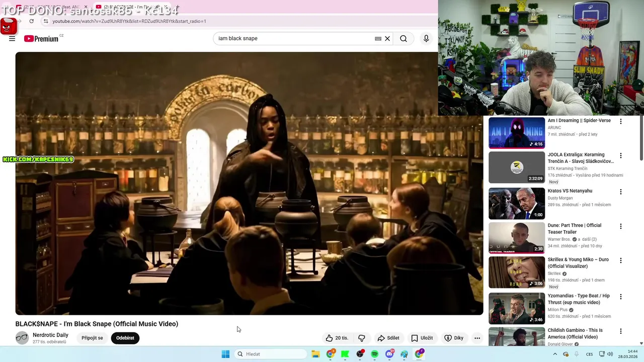Open the YouTube guide hamburger menu
644x362 pixels.
pos(12,39)
